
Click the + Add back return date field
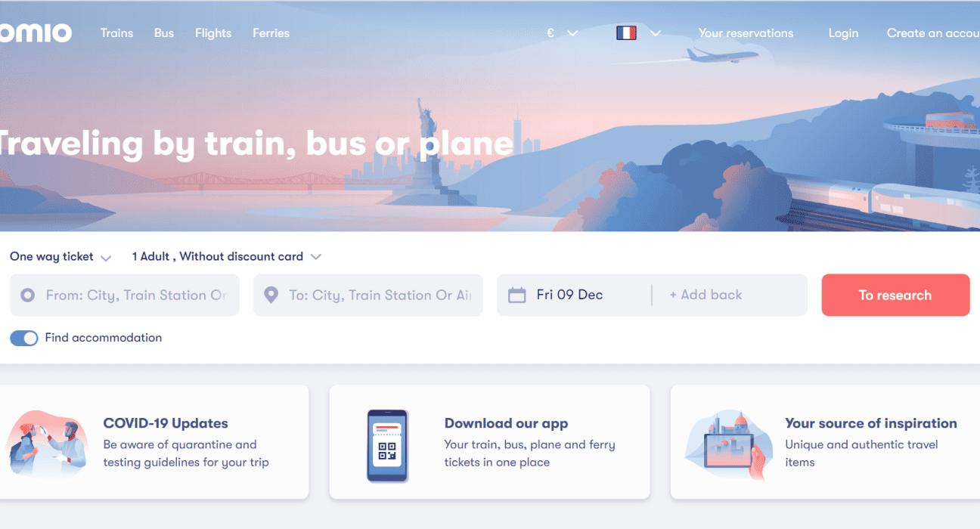(729, 295)
